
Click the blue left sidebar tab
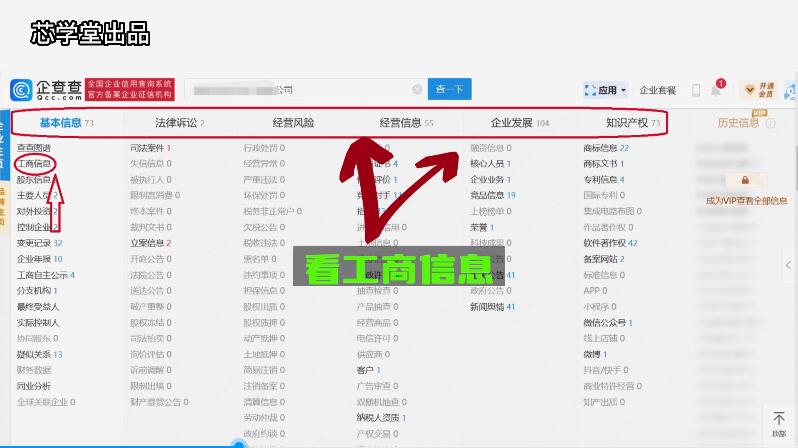(x=5, y=145)
